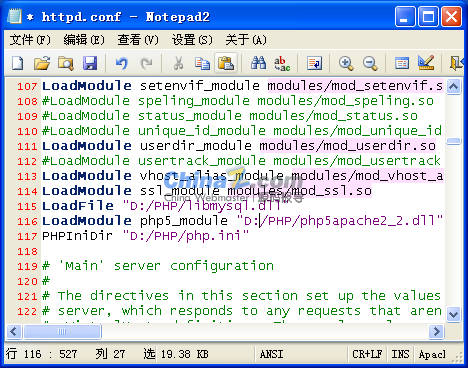Open the 编辑(E) menu
This screenshot has width=468, height=368.
click(x=84, y=40)
